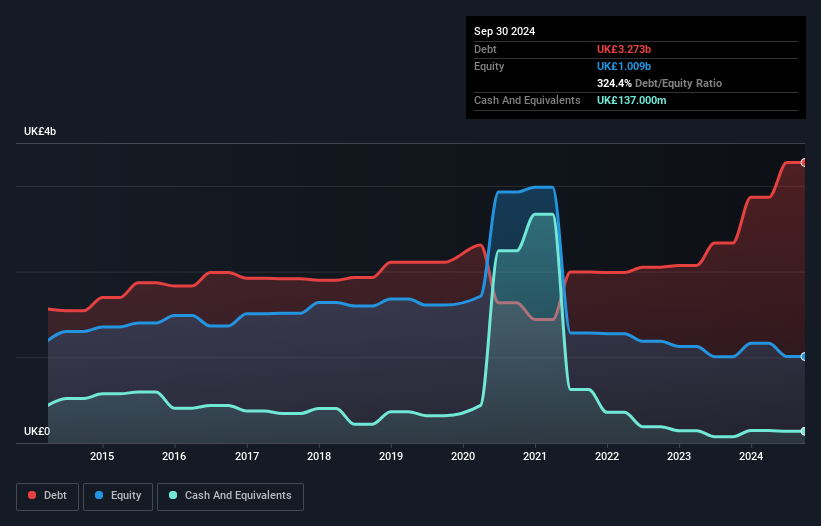This screenshot has width=821, height=526.
Task: Click the UK£137.000m cash value
Action: pos(631,100)
